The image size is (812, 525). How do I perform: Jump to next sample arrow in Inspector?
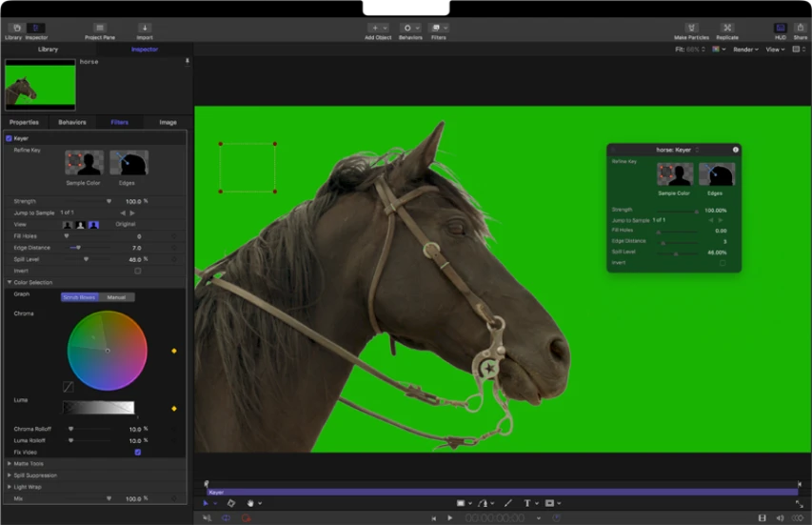132,213
